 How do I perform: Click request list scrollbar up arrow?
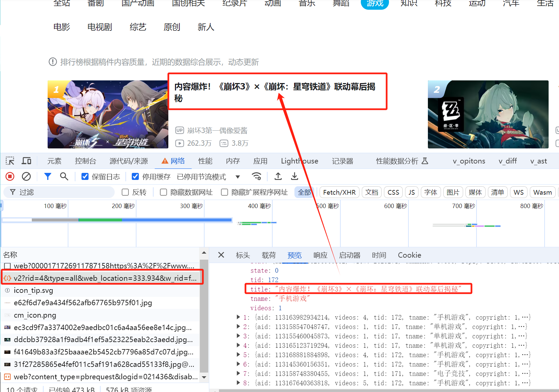pos(204,253)
